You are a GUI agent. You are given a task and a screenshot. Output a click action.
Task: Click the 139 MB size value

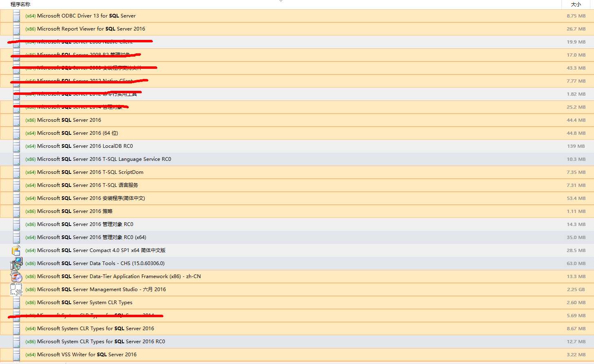pos(576,146)
